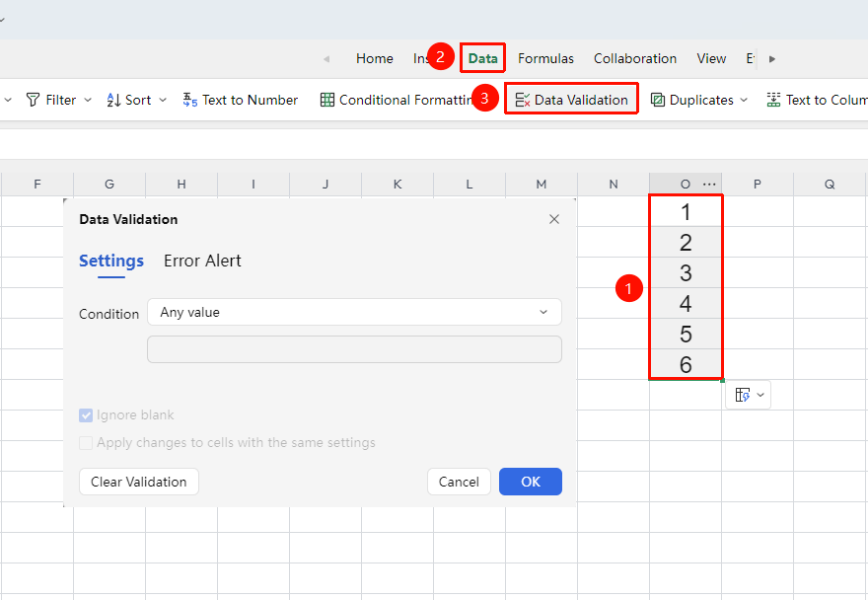The image size is (868, 600).
Task: Check Apply changes to cells with same settings
Action: pos(86,443)
